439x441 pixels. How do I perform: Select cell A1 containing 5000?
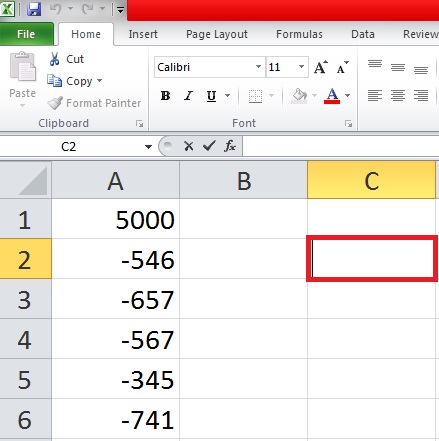coord(116,219)
